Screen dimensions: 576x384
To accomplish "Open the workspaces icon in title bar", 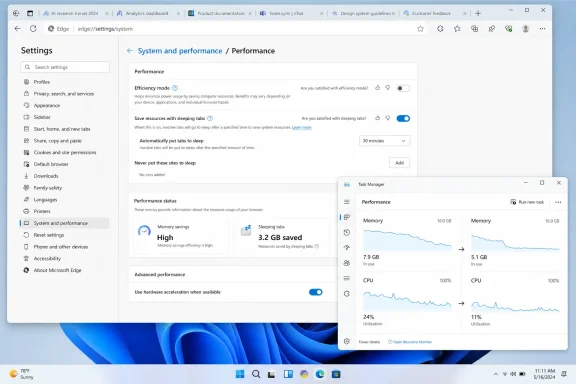I will tap(16, 13).
